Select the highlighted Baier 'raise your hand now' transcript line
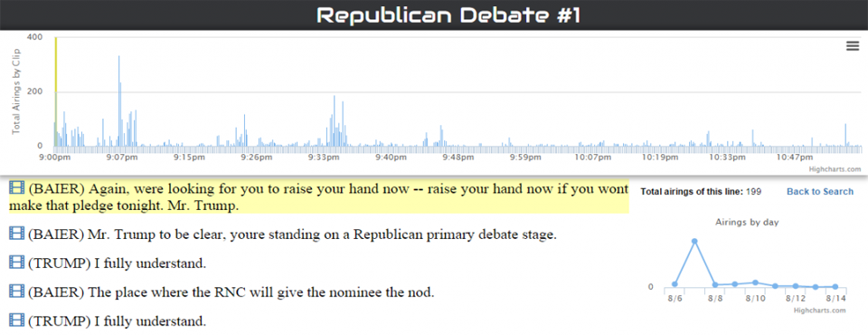868x335 pixels. tap(319, 196)
